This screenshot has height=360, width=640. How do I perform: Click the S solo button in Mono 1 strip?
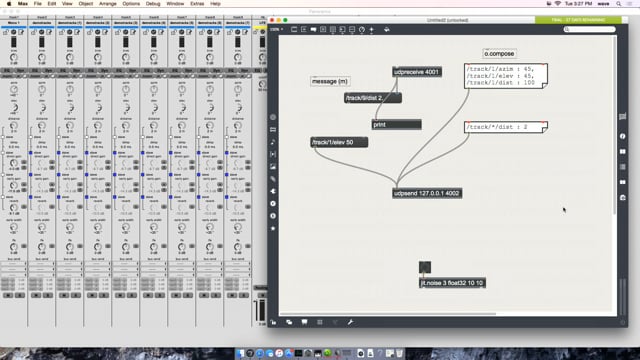20,295
